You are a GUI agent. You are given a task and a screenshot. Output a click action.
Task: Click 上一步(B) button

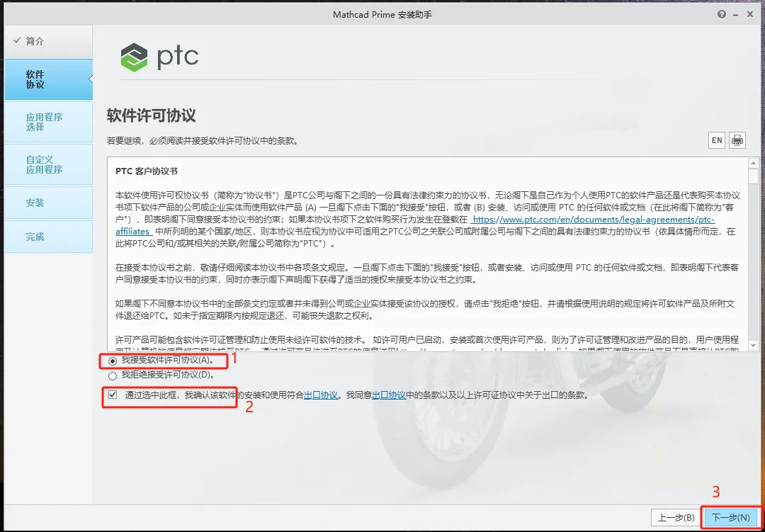tap(676, 517)
